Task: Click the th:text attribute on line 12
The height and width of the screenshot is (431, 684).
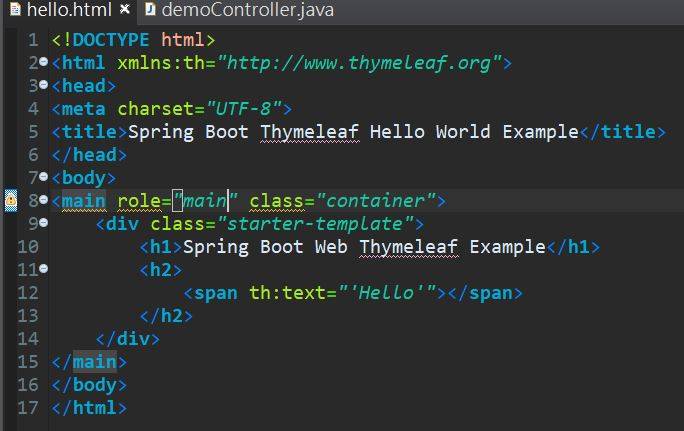Action: point(287,293)
